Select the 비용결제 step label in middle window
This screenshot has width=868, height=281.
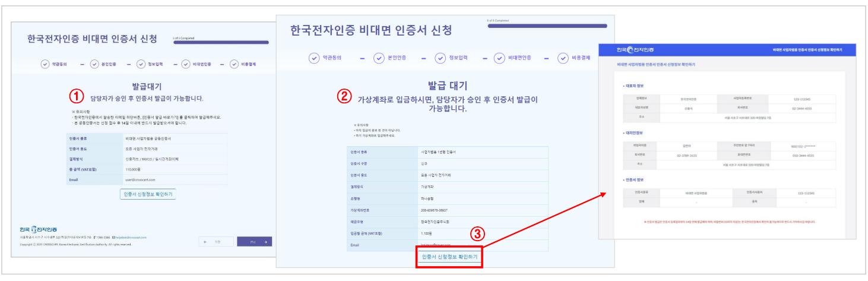click(x=582, y=58)
